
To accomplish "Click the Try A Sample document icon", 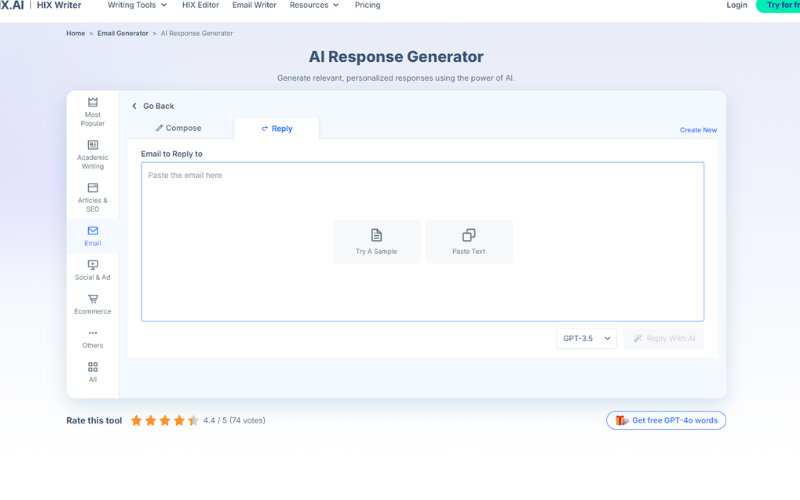I will tap(377, 235).
